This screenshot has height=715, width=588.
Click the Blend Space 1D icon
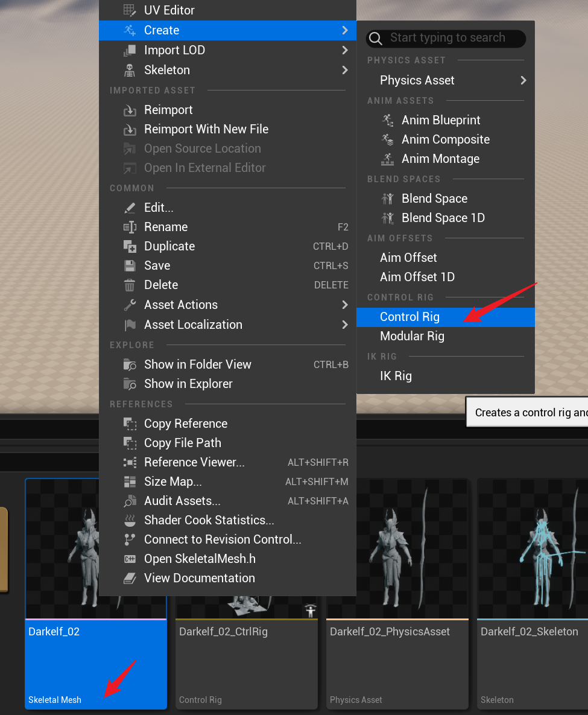(387, 218)
